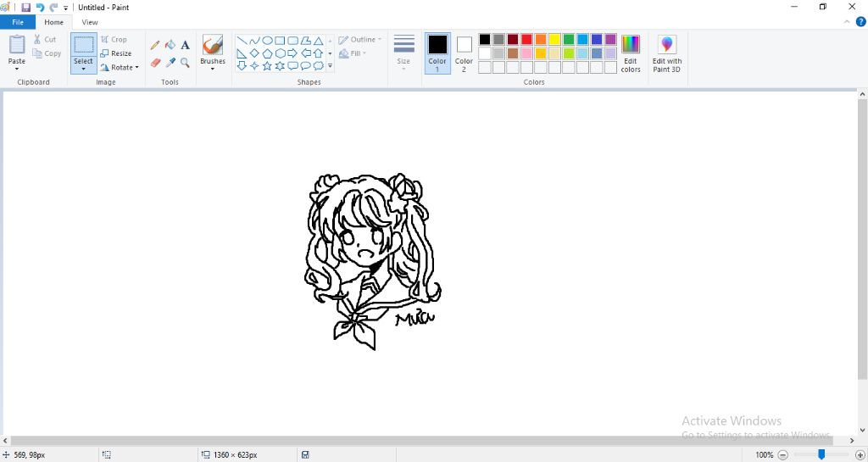Select the Pencil tool

155,45
